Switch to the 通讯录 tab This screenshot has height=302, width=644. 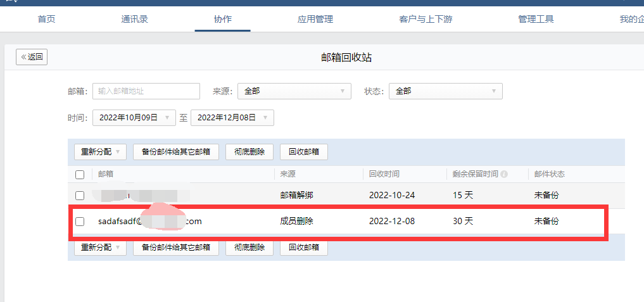[x=134, y=19]
